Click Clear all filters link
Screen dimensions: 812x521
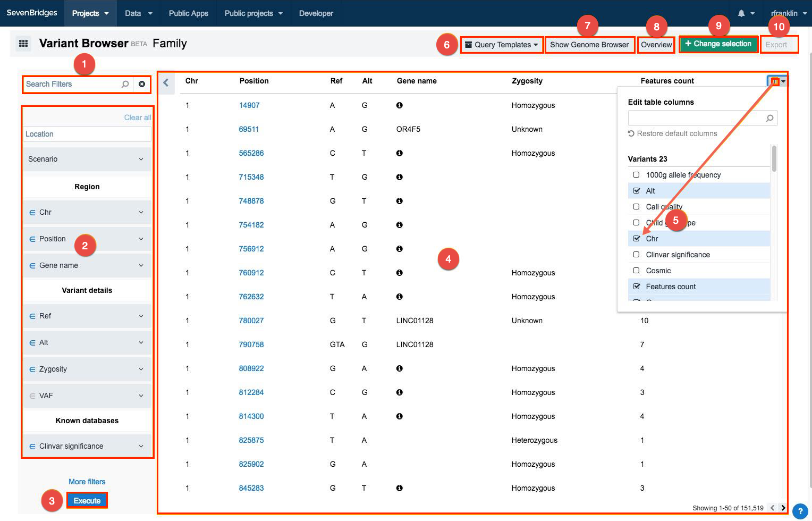click(x=138, y=117)
